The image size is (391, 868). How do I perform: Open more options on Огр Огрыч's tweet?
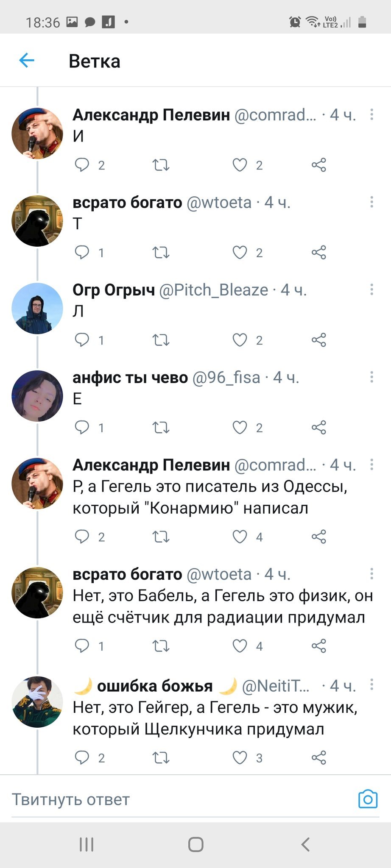click(x=371, y=289)
